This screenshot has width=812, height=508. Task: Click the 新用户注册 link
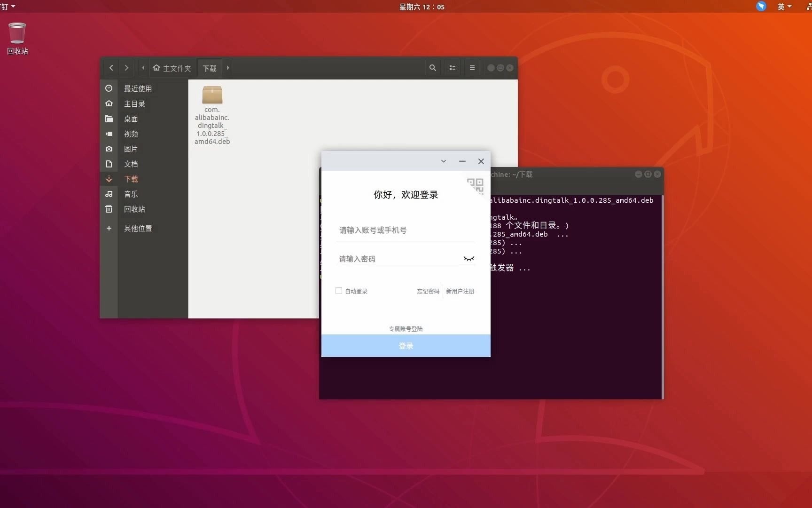(x=460, y=291)
